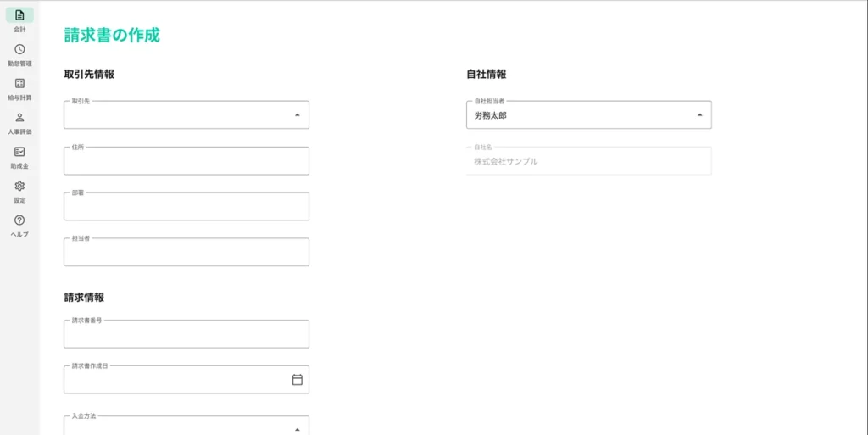Viewport: 868px width, 435px height.
Task: Select the 請求書番号 invoice number field
Action: [x=186, y=334]
